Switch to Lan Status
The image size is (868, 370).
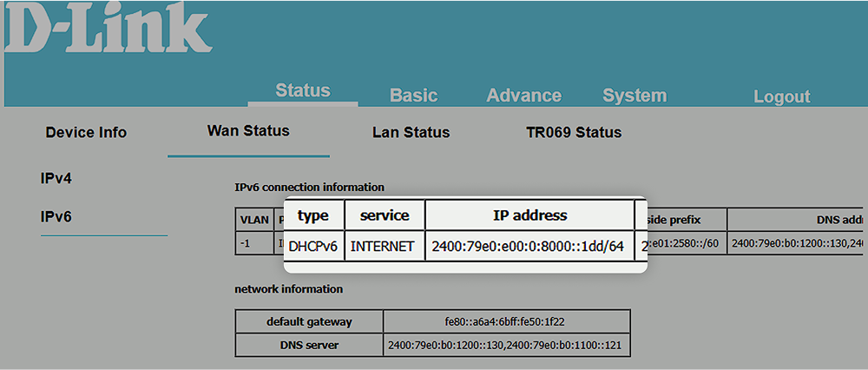click(411, 133)
